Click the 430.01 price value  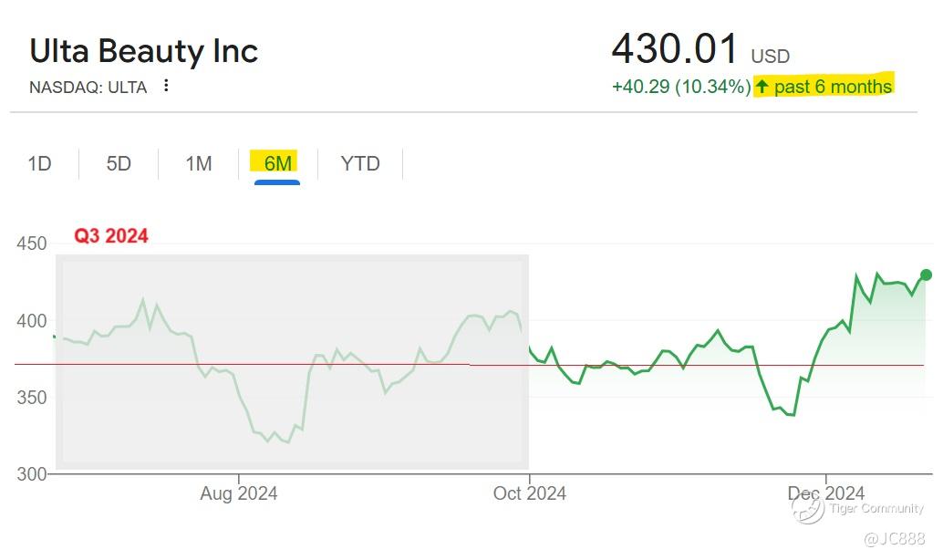click(x=674, y=49)
